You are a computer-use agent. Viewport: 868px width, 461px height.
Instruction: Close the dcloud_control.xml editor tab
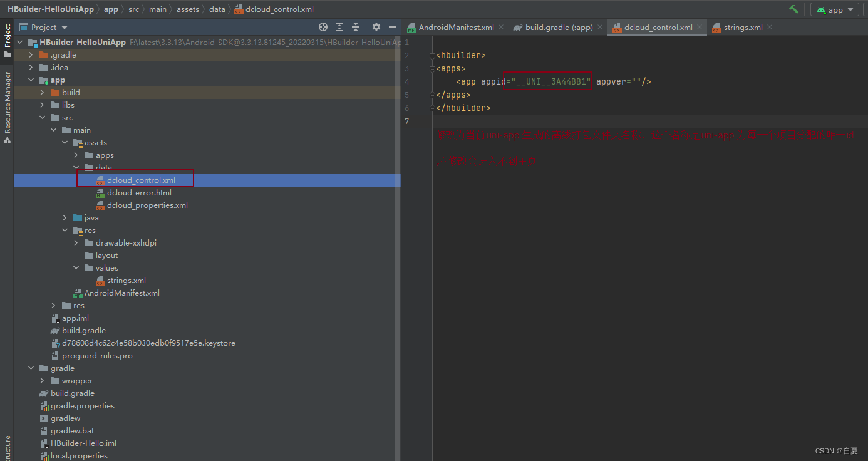700,27
